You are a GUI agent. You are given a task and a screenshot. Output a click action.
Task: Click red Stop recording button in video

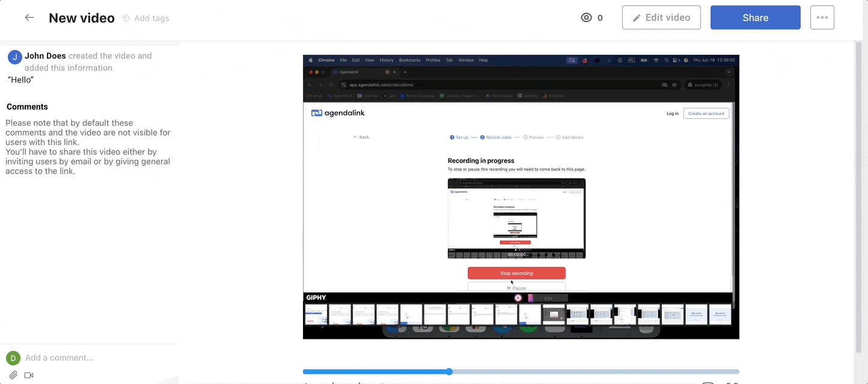pos(516,273)
